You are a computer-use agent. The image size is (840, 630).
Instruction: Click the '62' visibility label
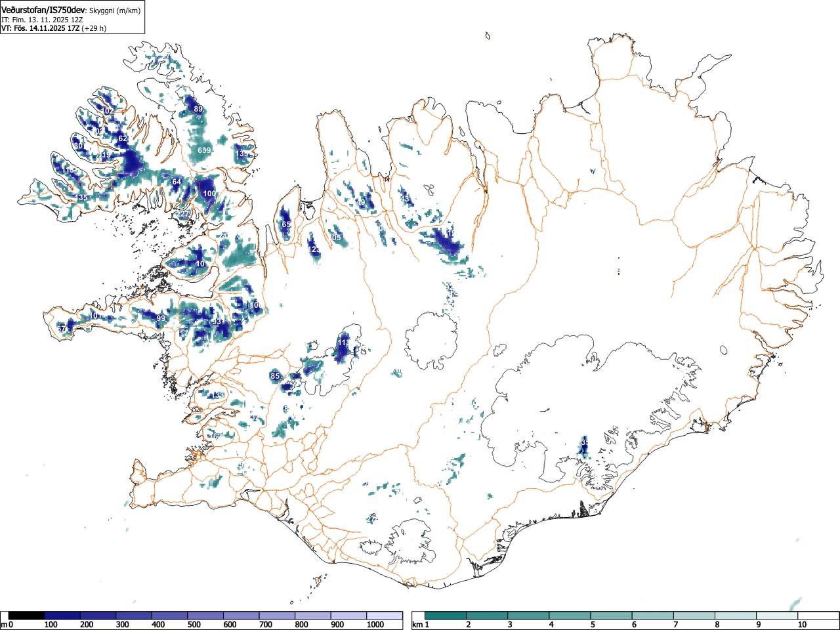[x=123, y=138]
